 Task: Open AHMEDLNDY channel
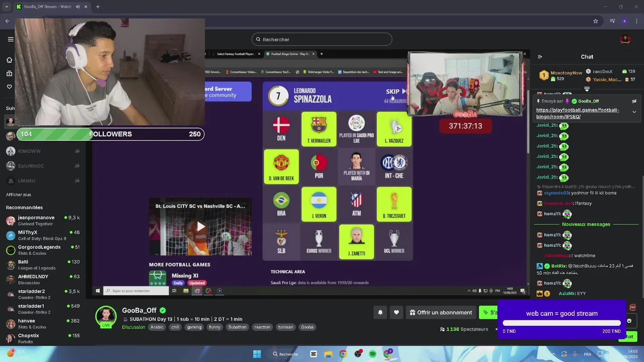pos(43,279)
